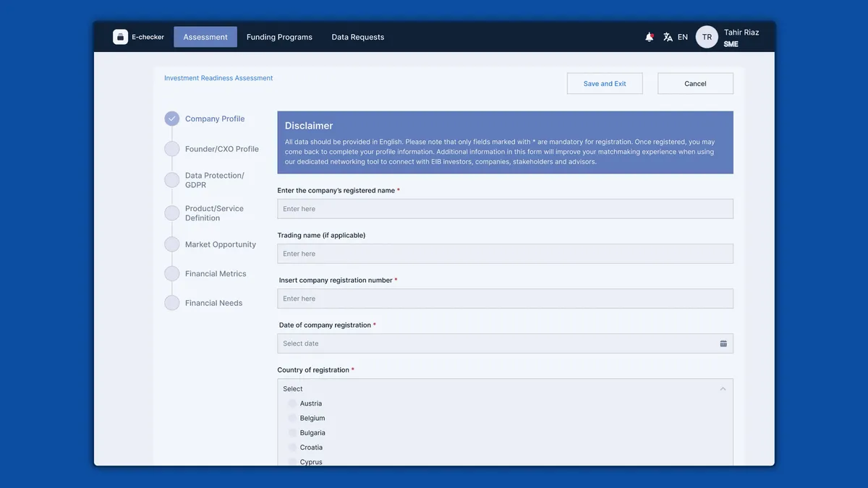Switch to the Assessment tab
This screenshot has width=868, height=488.
tap(205, 37)
